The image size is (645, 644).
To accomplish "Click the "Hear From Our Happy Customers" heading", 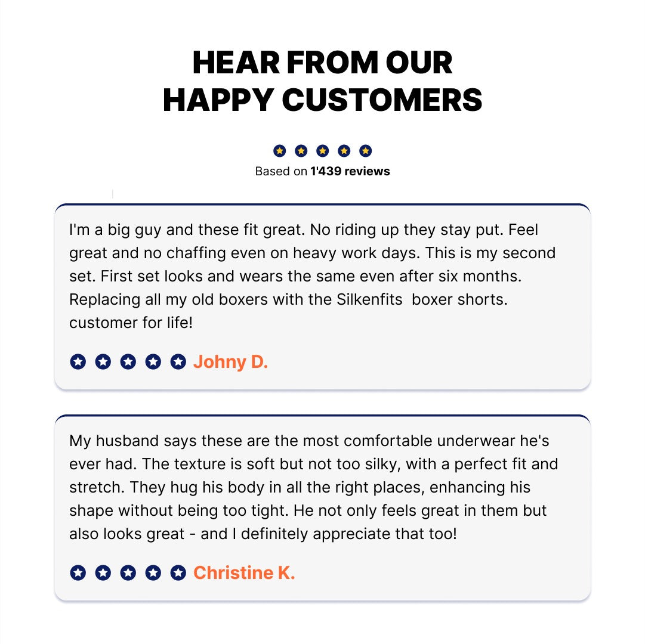I will [322, 81].
